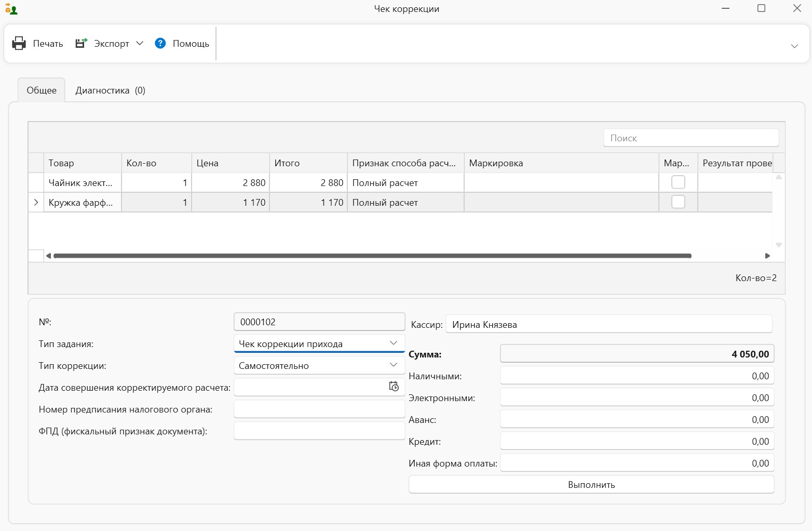Click the left arrow of horizontal scrollbar
812x531 pixels.
pyautogui.click(x=48, y=256)
